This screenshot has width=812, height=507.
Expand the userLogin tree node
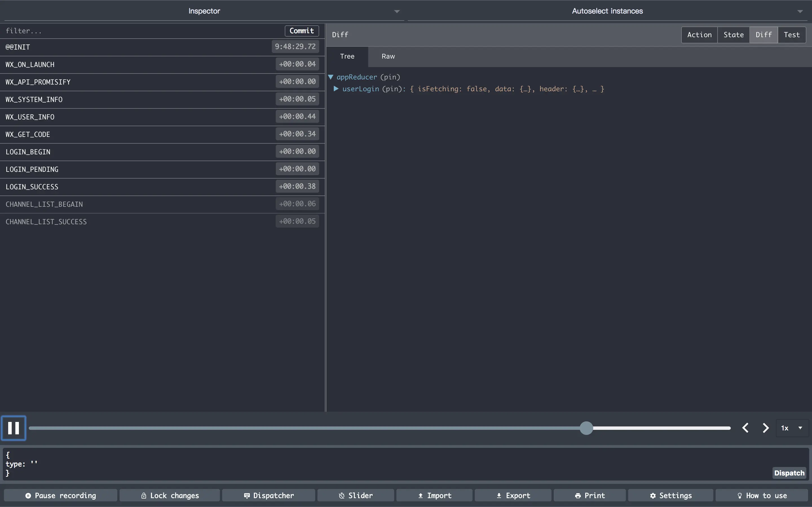click(x=336, y=89)
